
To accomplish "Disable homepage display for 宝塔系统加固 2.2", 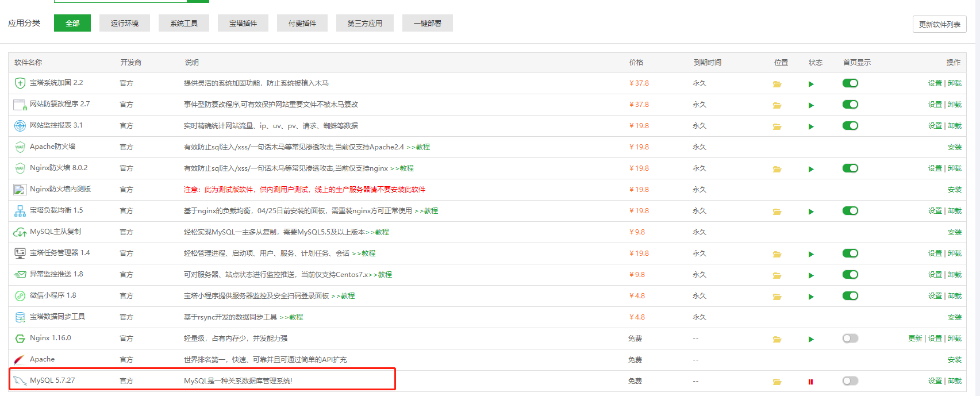I will 850,83.
